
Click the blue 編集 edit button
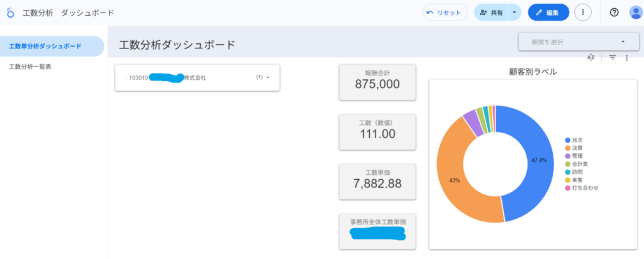point(548,13)
